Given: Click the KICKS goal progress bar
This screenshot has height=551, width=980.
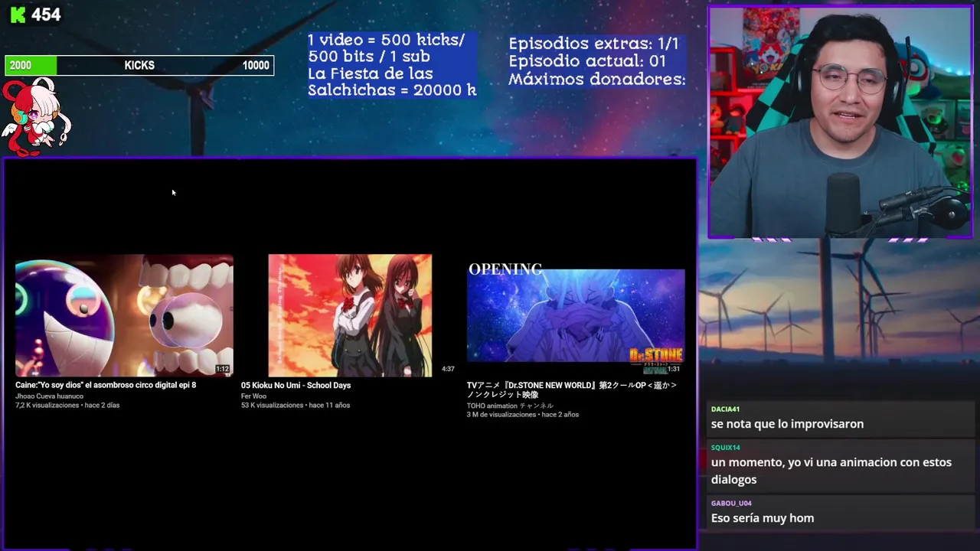Looking at the screenshot, I should [x=139, y=66].
